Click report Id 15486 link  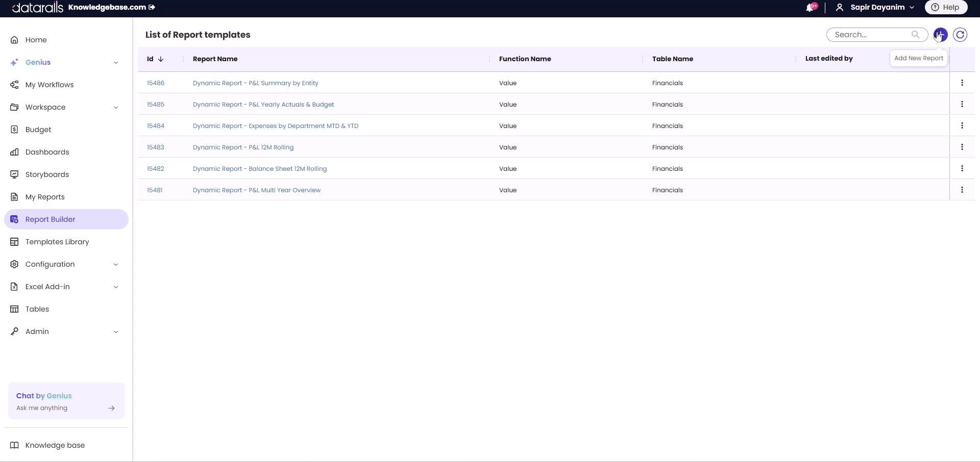coord(156,83)
